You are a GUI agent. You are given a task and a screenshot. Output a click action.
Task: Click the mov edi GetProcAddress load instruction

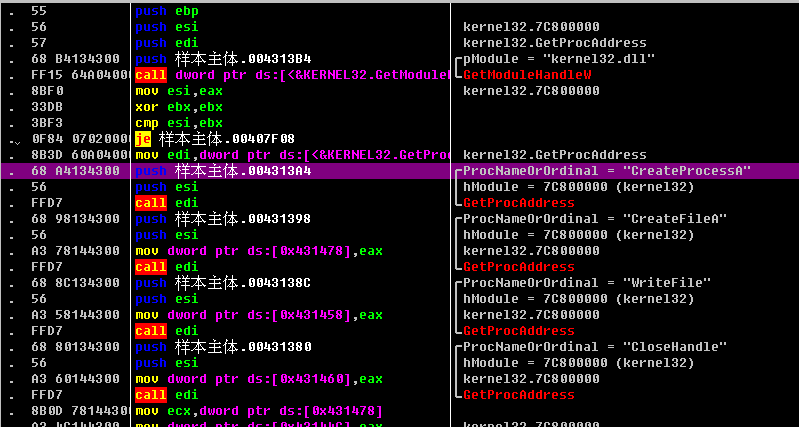[290, 155]
